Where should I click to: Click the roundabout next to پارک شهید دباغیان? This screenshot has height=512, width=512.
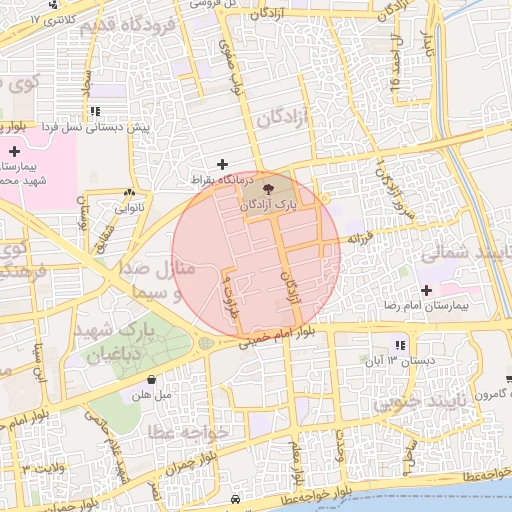tap(205, 343)
